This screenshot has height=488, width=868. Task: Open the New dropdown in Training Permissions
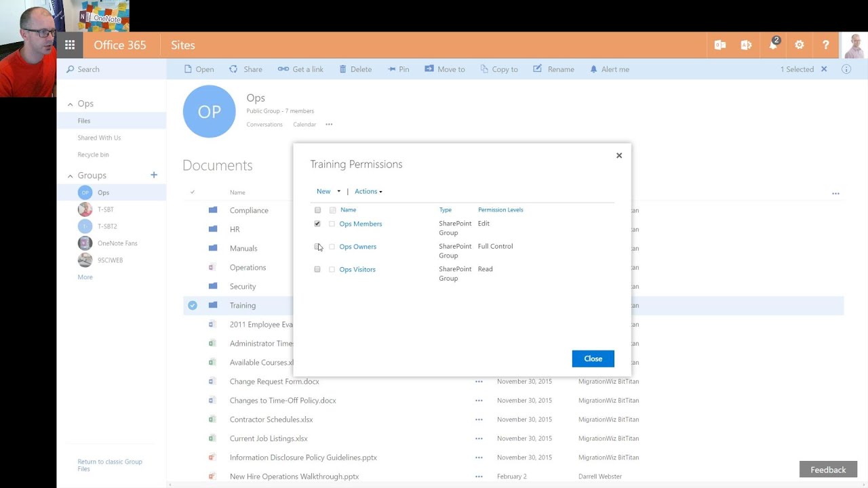click(328, 191)
